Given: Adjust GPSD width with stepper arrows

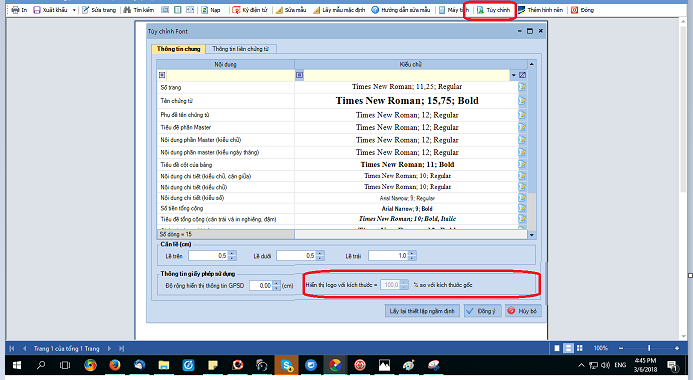Looking at the screenshot, I should (277, 286).
